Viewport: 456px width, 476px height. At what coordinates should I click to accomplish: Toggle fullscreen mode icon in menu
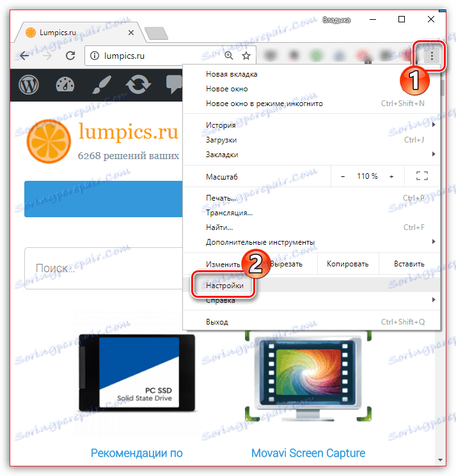[x=421, y=176]
